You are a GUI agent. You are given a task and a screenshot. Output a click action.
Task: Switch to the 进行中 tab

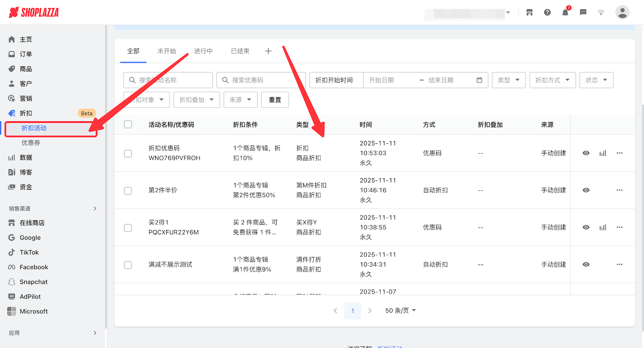[203, 51]
